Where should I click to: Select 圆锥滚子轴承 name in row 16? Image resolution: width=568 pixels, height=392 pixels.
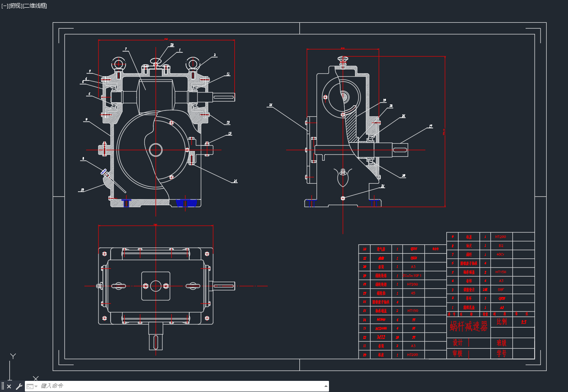pyautogui.click(x=381, y=302)
